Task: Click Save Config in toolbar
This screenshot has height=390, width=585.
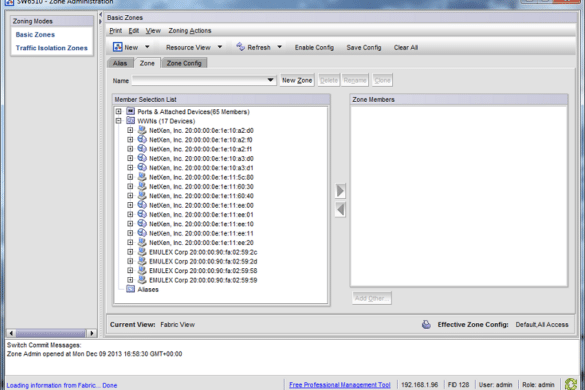Action: point(364,47)
